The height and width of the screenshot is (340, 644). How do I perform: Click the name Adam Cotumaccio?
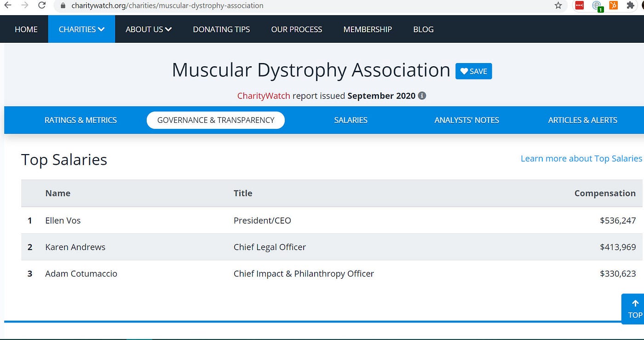tap(81, 274)
